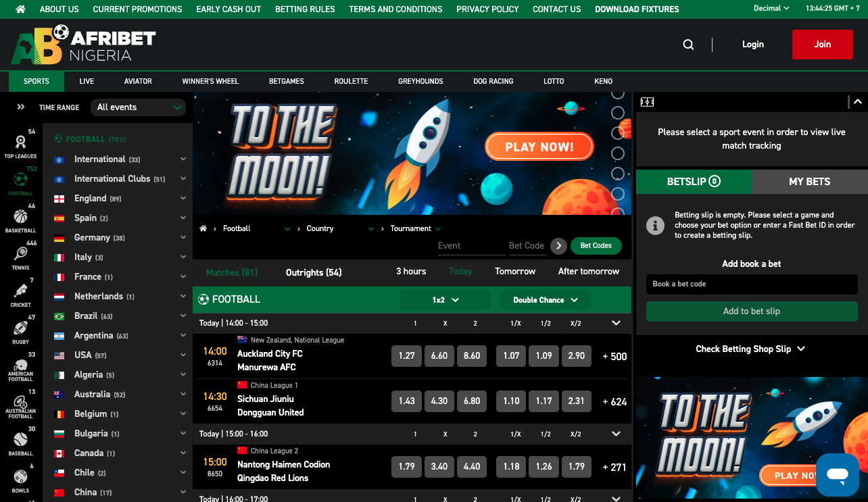Click the England flag icon
The height and width of the screenshot is (502, 868).
59,199
